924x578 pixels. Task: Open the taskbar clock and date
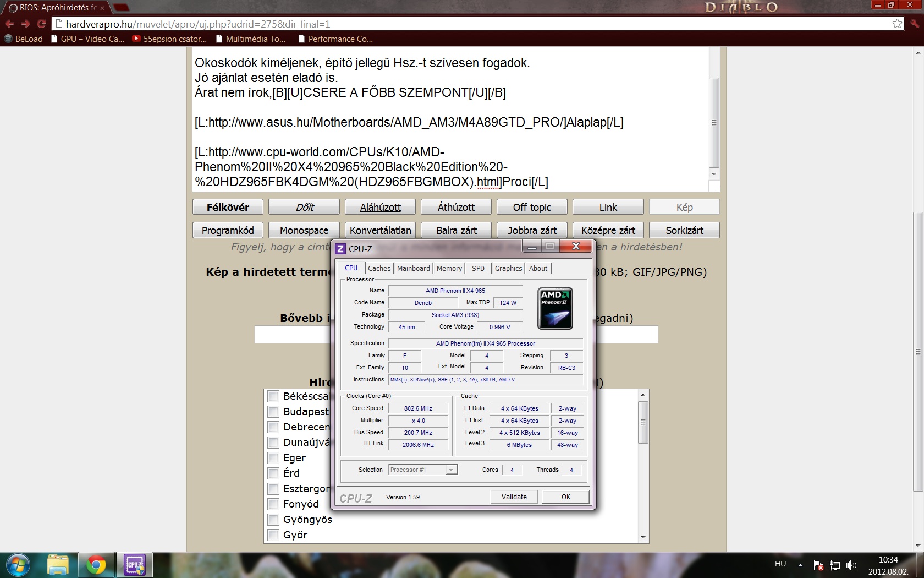pyautogui.click(x=888, y=565)
